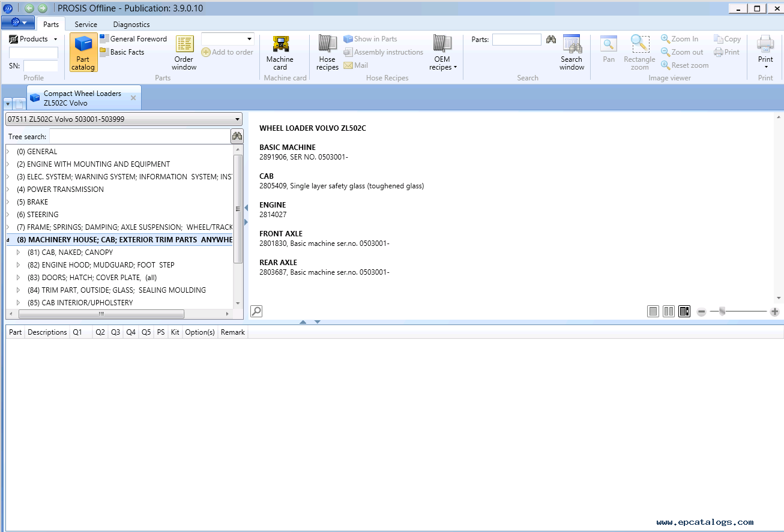Open the large Print menu

pyautogui.click(x=765, y=53)
